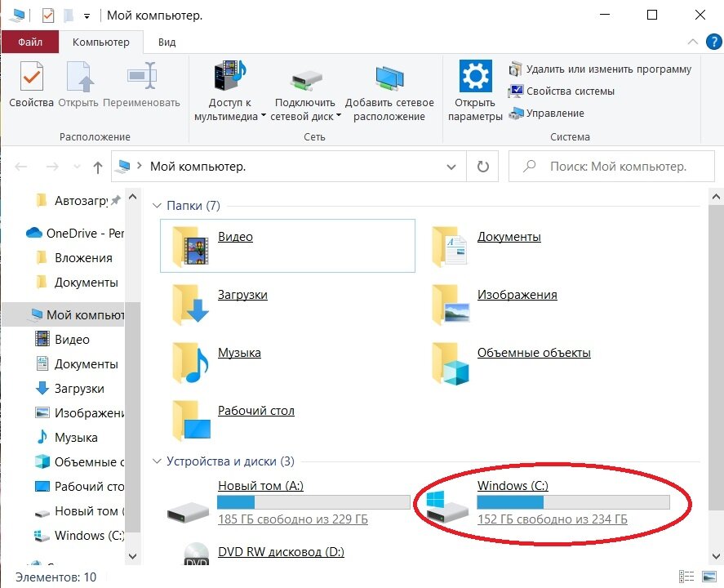The height and width of the screenshot is (588, 724).
Task: Open the Открыть параметры gear icon
Action: tap(476, 76)
